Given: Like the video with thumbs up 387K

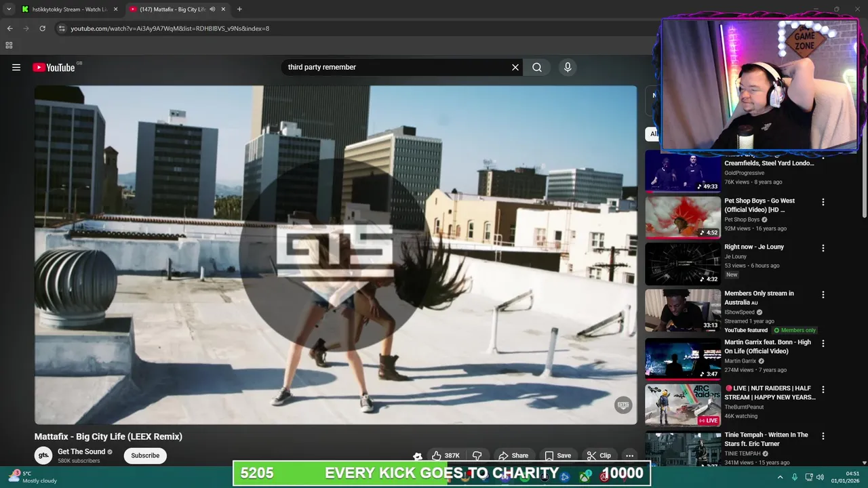Looking at the screenshot, I should point(446,455).
